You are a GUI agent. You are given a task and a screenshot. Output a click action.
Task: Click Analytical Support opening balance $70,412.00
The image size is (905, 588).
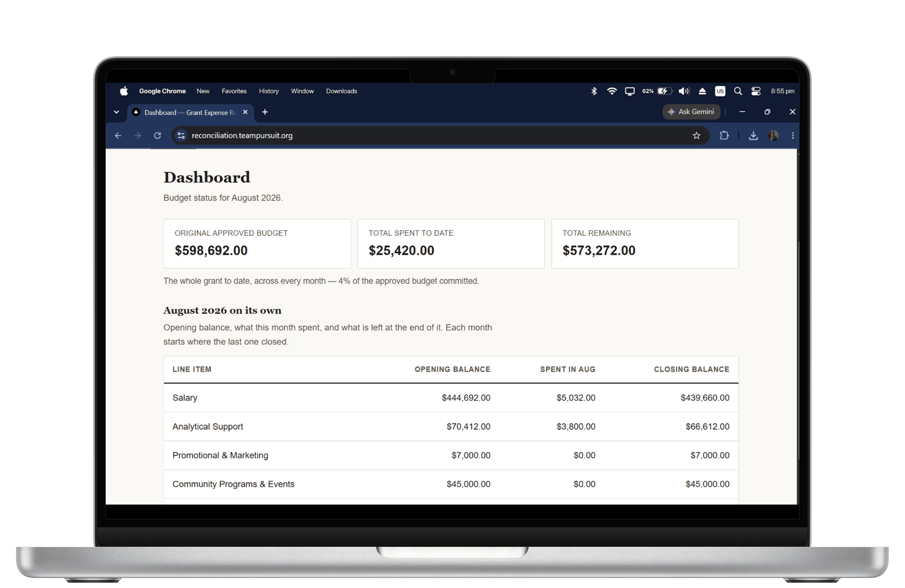tap(469, 427)
